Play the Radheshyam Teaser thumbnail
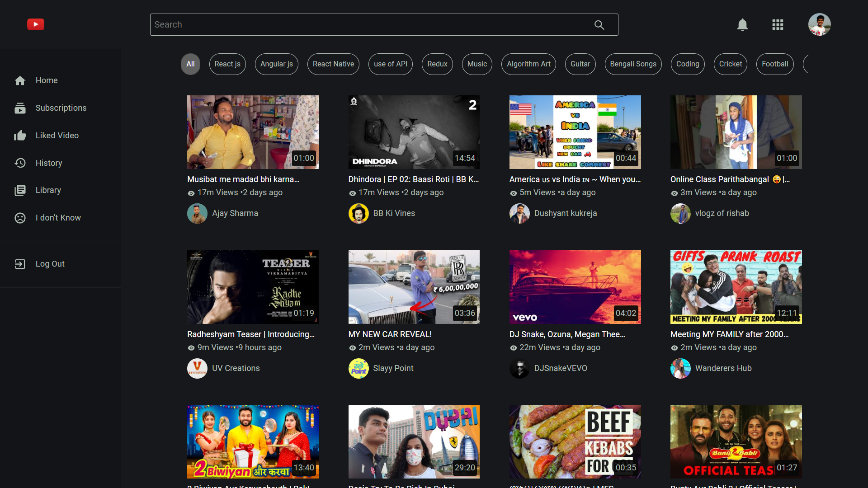This screenshot has width=868, height=488. [x=252, y=286]
